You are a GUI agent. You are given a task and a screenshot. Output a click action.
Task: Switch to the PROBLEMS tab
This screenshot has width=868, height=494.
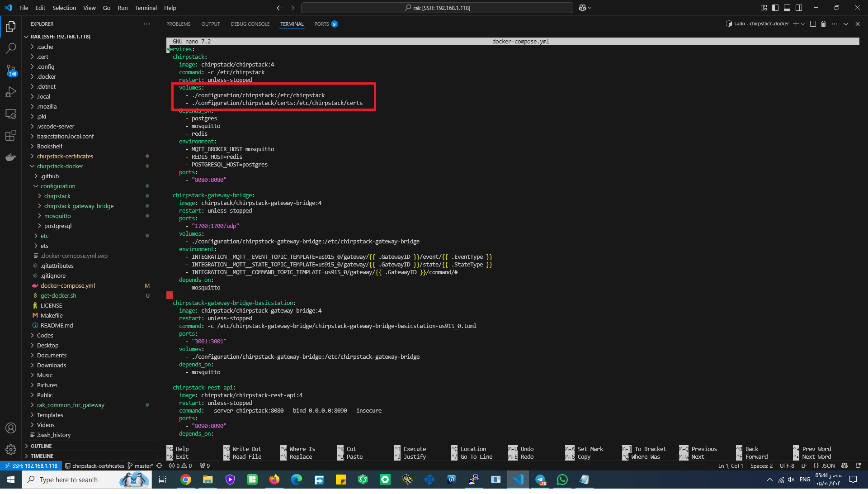click(x=178, y=24)
